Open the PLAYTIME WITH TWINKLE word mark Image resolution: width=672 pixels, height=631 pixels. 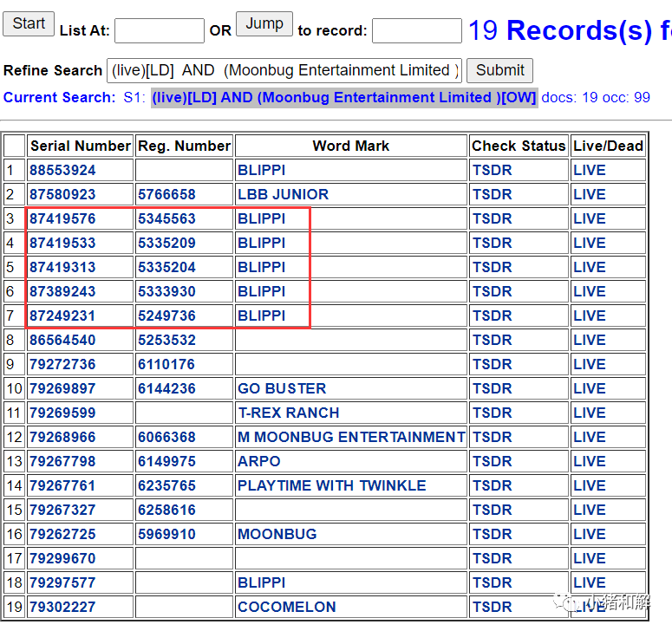[332, 485]
